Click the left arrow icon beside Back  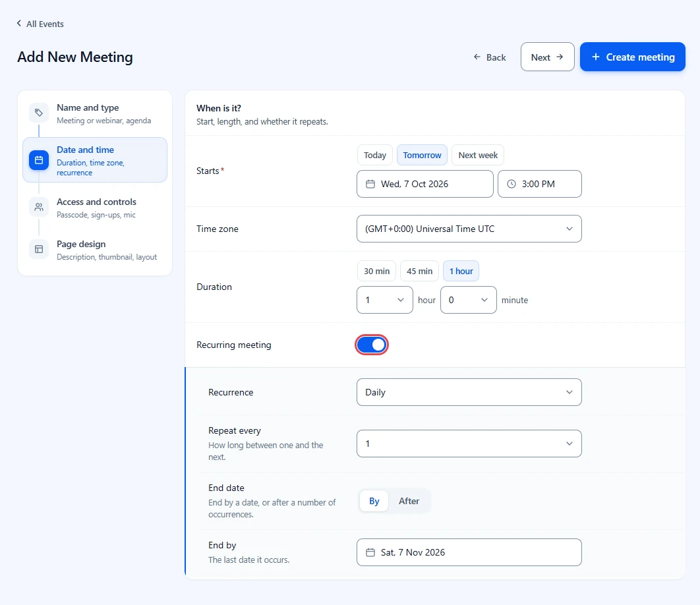pos(477,57)
